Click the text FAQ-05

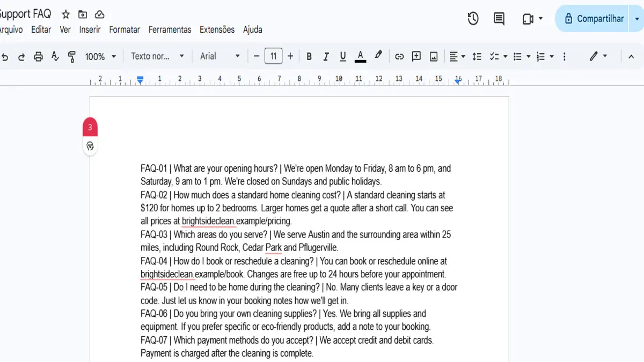tap(154, 287)
